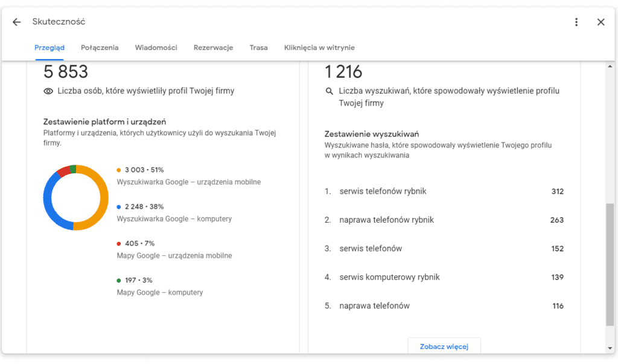Image resolution: width=618 pixels, height=364 pixels.
Task: Switch to the Połączenia tab
Action: pyautogui.click(x=100, y=48)
